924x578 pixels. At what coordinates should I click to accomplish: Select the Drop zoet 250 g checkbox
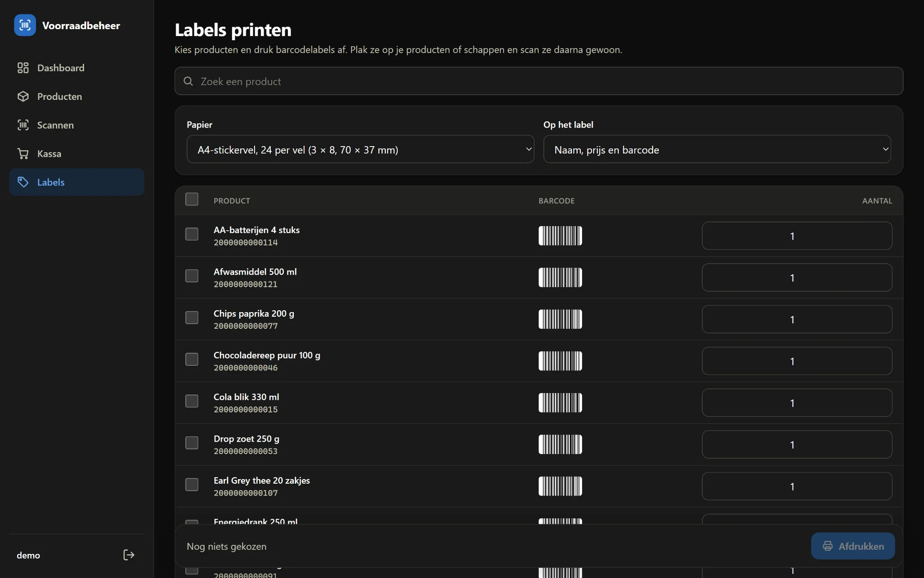pyautogui.click(x=192, y=443)
